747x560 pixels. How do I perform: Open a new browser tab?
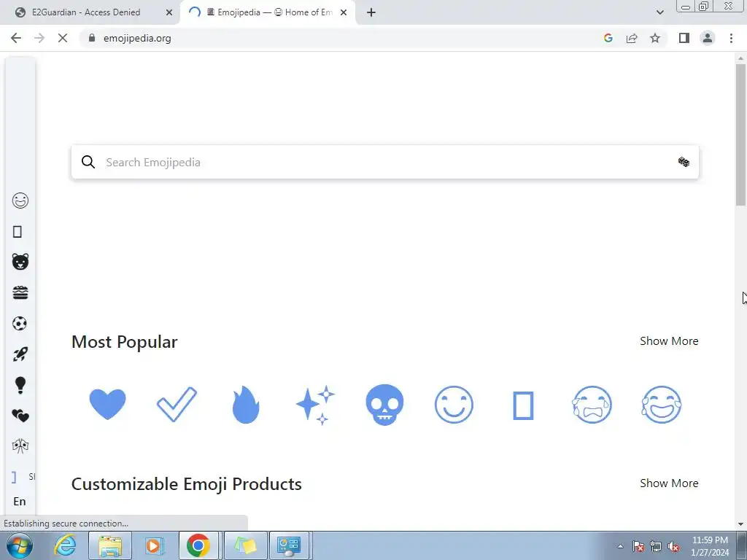click(371, 12)
